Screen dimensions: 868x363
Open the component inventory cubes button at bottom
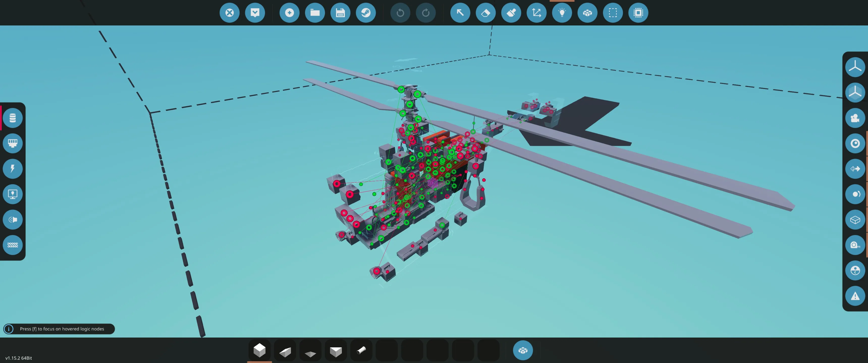click(x=523, y=350)
